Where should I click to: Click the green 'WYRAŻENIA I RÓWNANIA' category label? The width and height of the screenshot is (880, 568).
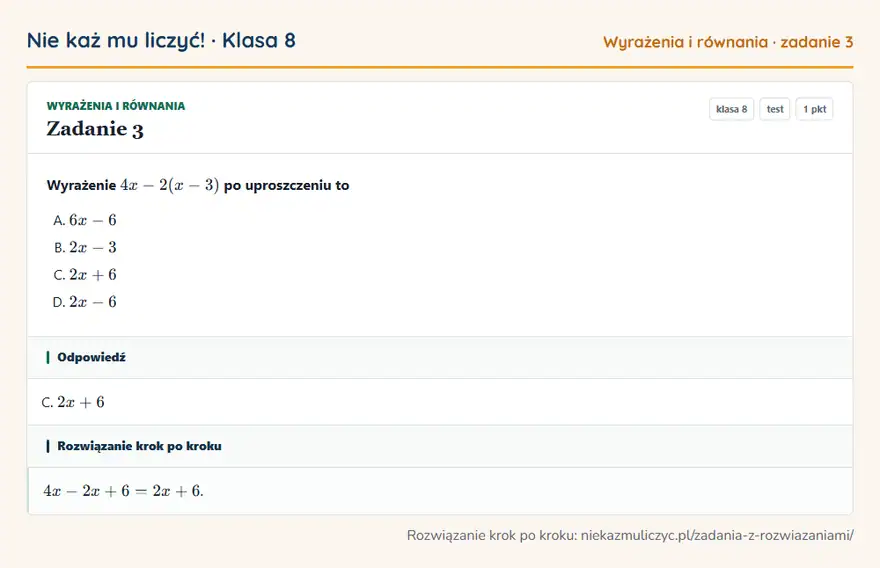[x=116, y=106]
